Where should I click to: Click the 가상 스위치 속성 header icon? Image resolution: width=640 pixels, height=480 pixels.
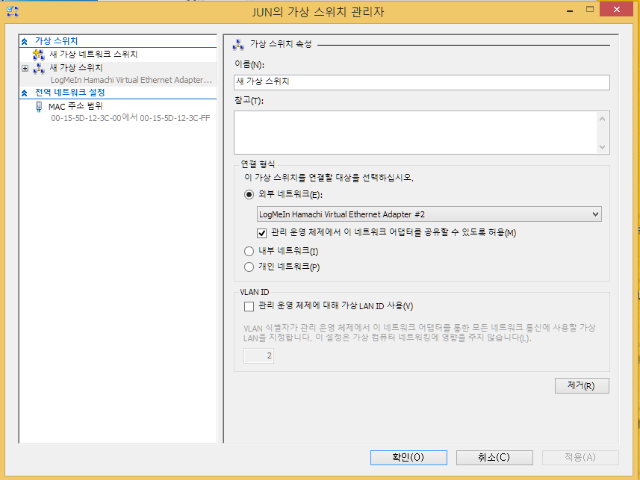238,44
